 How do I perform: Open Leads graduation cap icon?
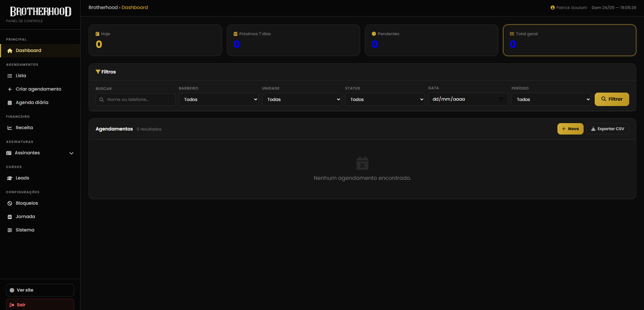[10, 178]
